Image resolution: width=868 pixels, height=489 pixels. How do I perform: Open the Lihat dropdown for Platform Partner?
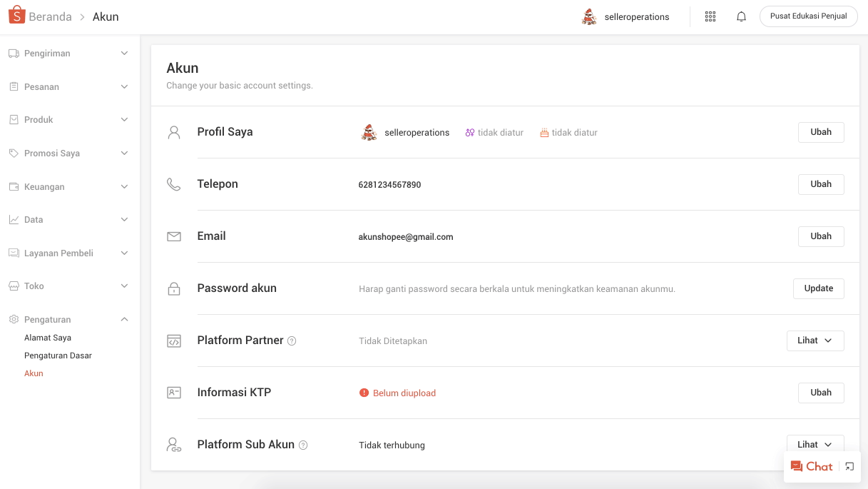point(815,341)
